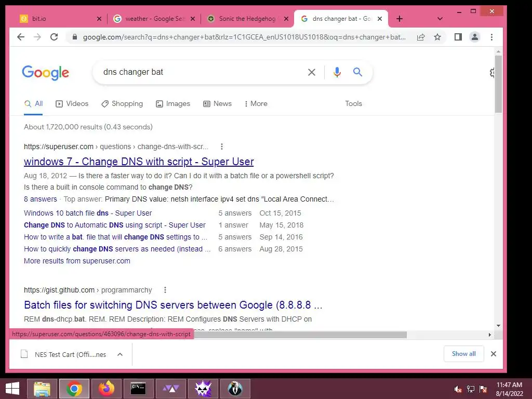
Task: Open 'How to quickly change DNS servers' link
Action: (x=117, y=249)
